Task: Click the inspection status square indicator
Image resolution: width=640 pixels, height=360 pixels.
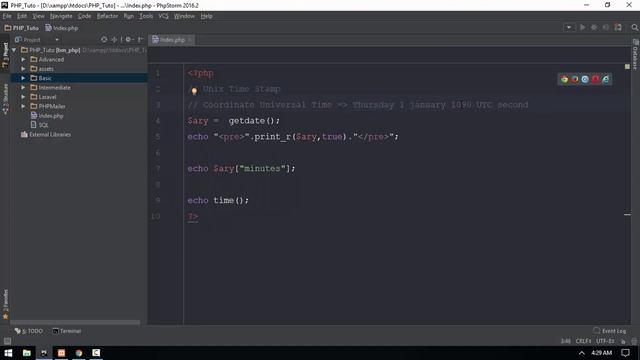Action: pos(627,66)
